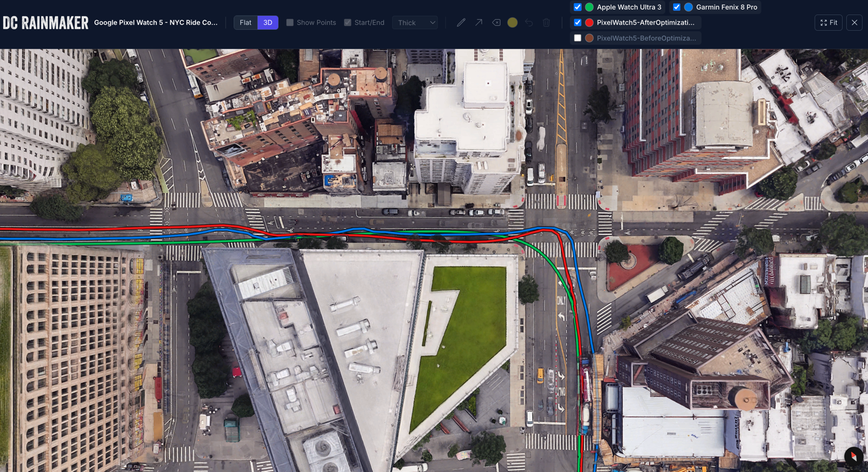Click the DC Rainmaker logo
The height and width of the screenshot is (472, 868).
click(x=45, y=23)
